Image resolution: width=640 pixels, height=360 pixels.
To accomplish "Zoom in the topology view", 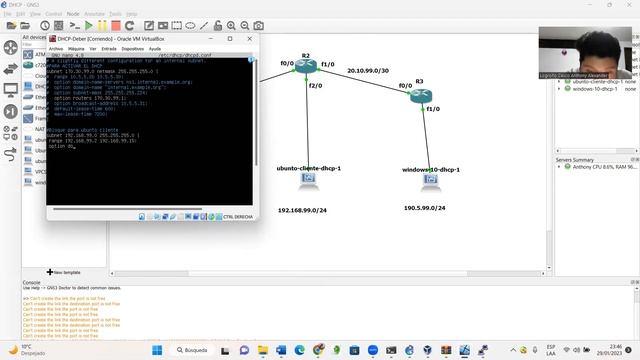I will pos(231,26).
